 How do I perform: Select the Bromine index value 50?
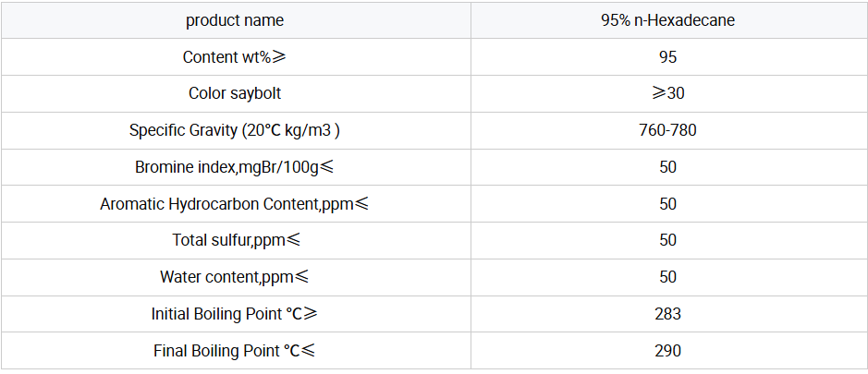coord(667,167)
